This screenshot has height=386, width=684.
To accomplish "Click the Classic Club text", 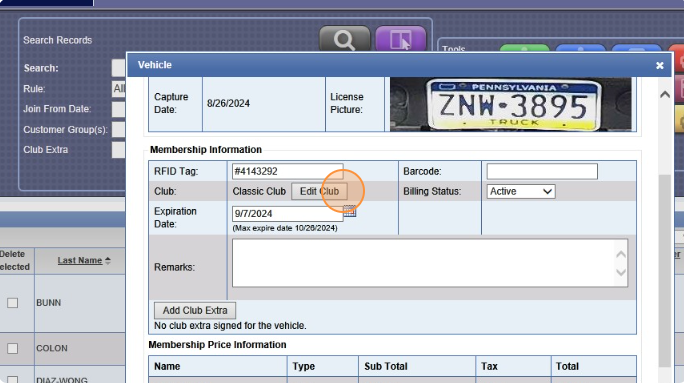I will [259, 191].
